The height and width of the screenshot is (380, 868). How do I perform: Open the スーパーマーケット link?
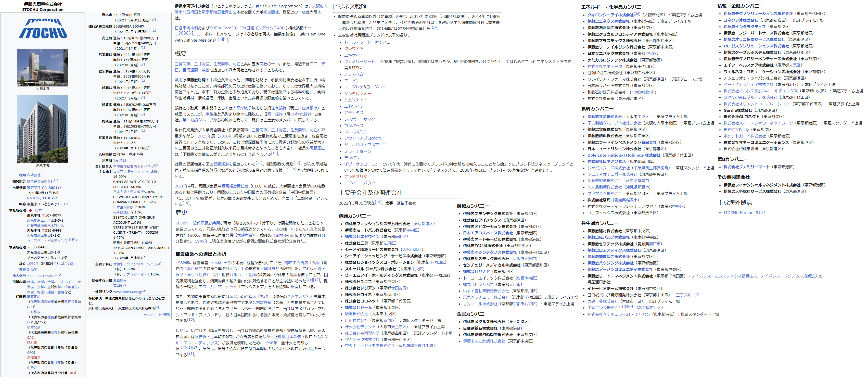click(x=220, y=287)
